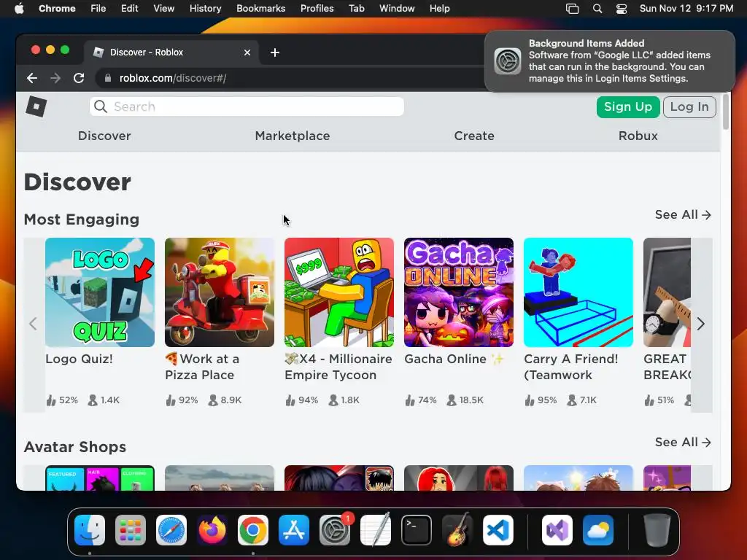Click the Stage Manager menu bar icon
The image size is (747, 560).
(572, 9)
